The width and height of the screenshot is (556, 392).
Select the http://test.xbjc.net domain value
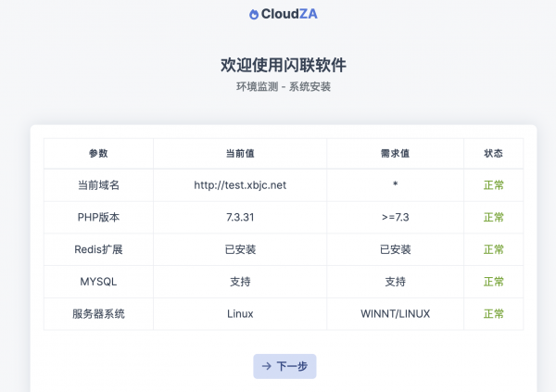click(x=240, y=185)
